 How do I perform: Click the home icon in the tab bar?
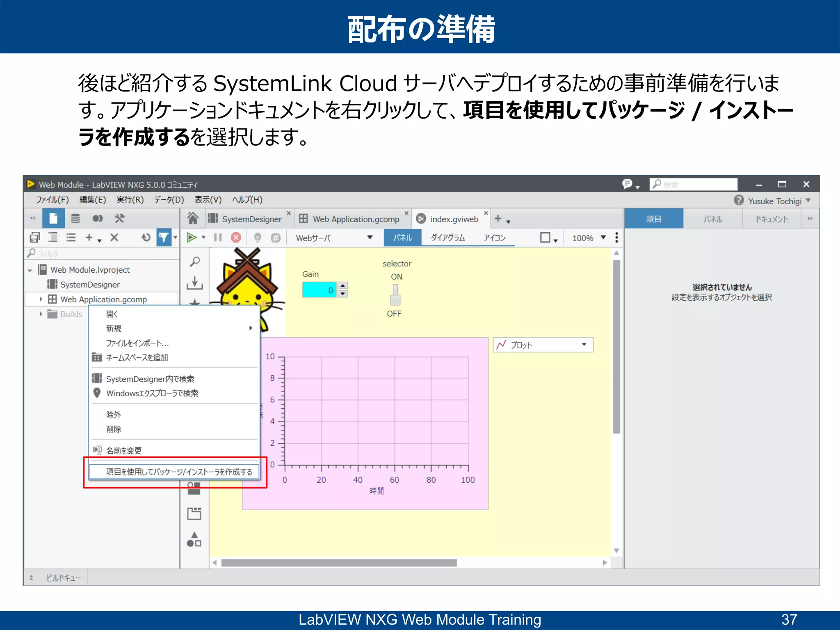193,218
